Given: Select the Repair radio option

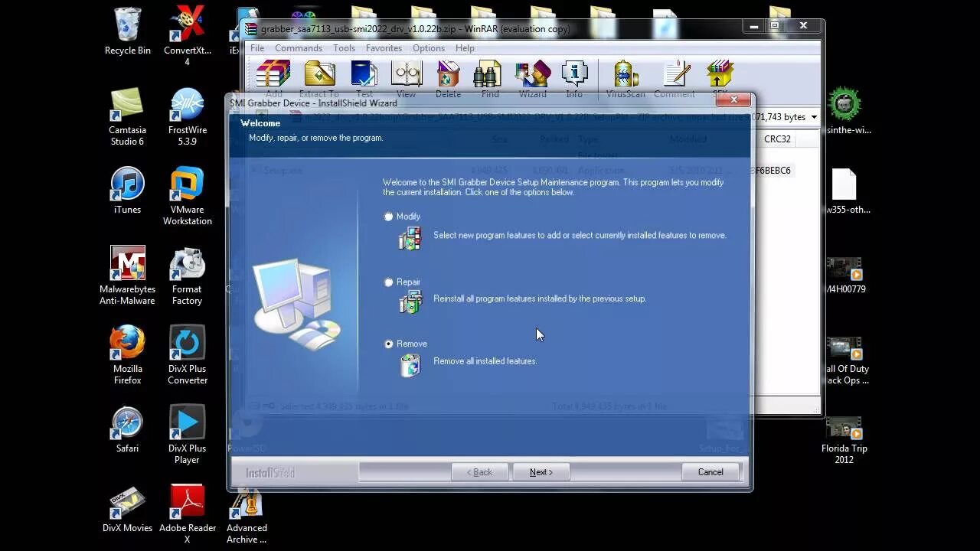Looking at the screenshot, I should pos(389,282).
